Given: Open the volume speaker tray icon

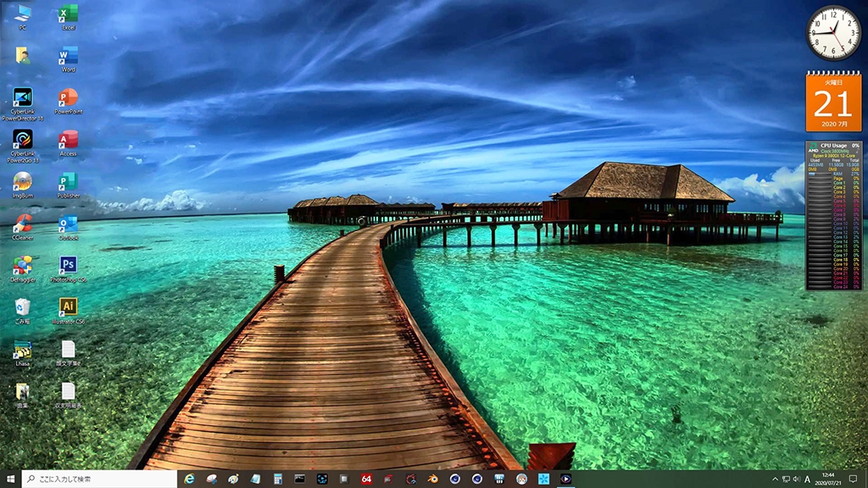Looking at the screenshot, I should coord(797,480).
